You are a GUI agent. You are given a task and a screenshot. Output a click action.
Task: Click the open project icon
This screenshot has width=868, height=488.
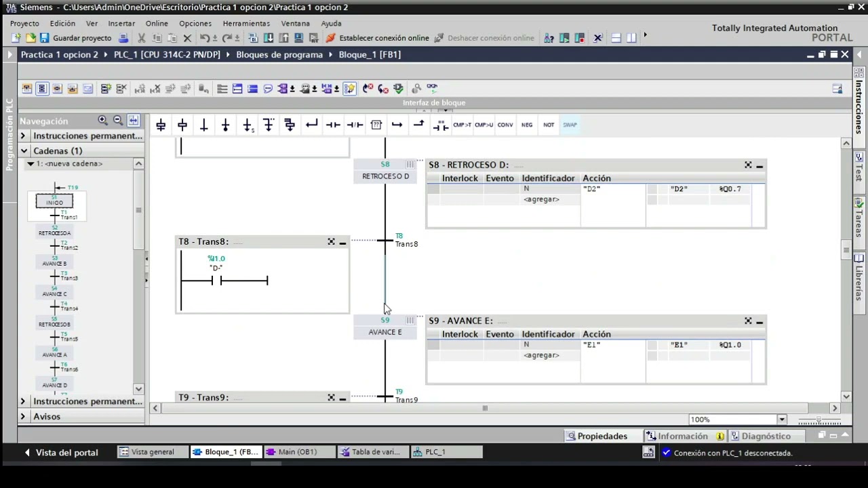pos(31,38)
